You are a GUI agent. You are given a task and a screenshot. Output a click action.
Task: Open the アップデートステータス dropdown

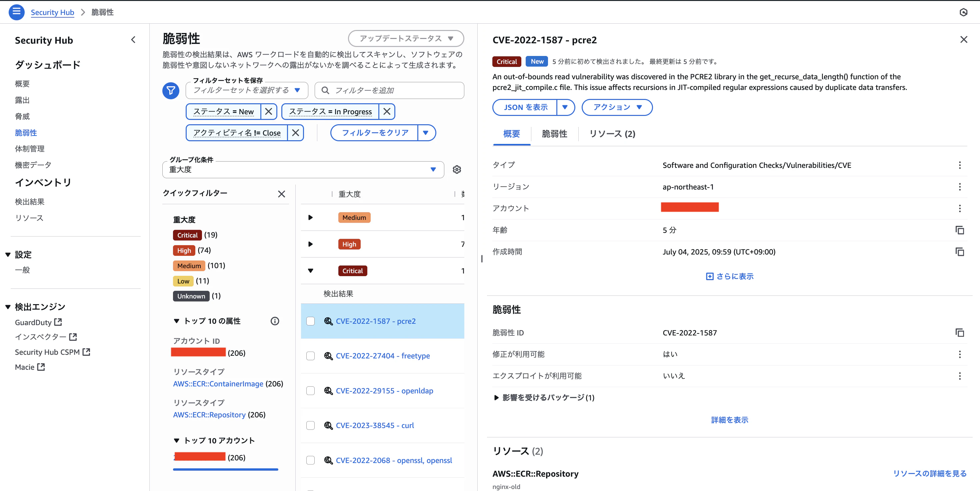[406, 38]
